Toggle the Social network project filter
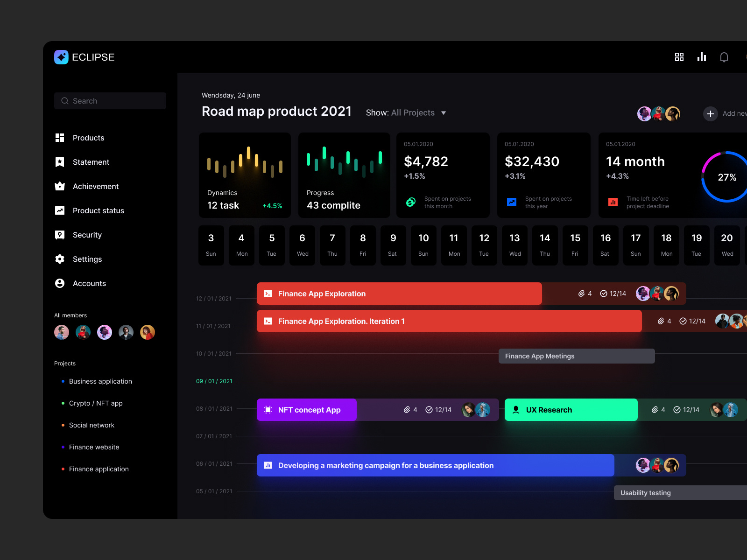The width and height of the screenshot is (747, 560). coord(92,425)
